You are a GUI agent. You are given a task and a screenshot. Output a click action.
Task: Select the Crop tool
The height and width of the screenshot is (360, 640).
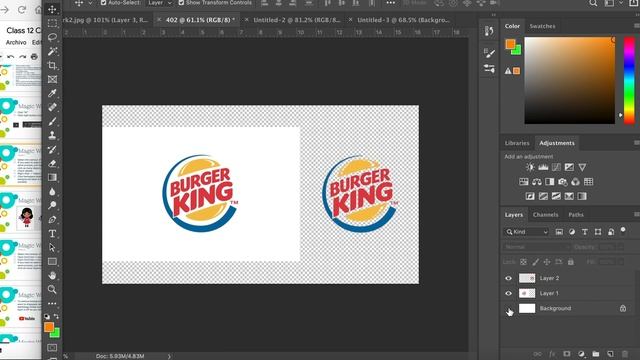coord(52,65)
